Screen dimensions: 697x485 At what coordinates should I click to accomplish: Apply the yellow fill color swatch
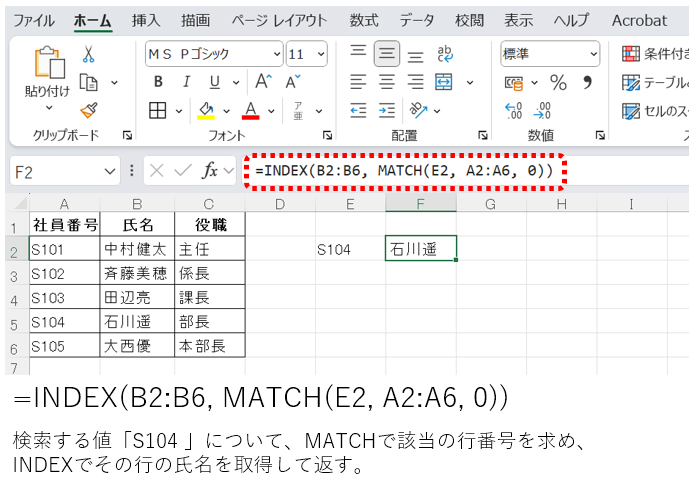(x=207, y=110)
